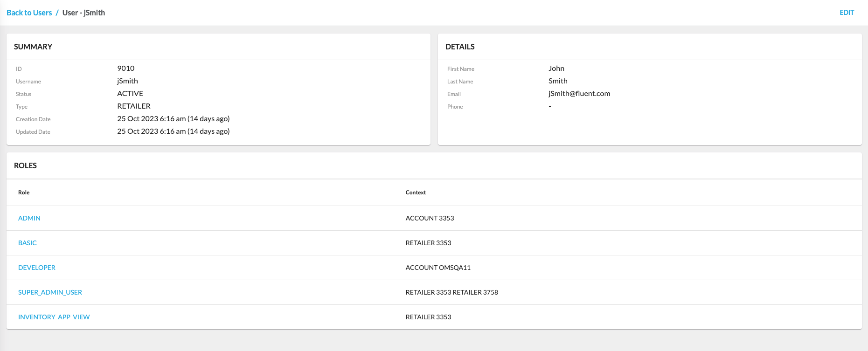This screenshot has height=351, width=868.
Task: Click the jSmith@fluent.com email value
Action: 579,94
